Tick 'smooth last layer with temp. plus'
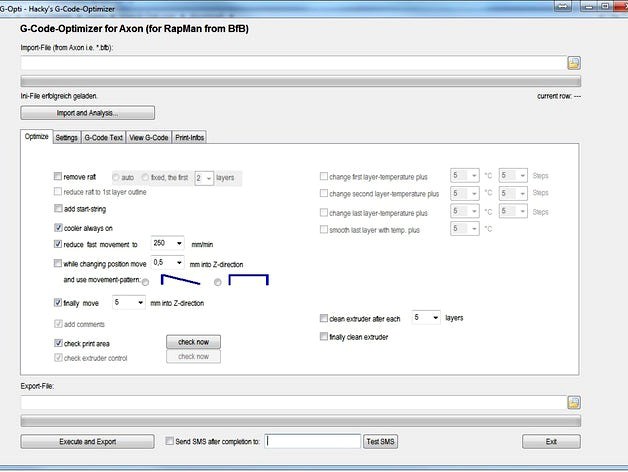This screenshot has width=628, height=472. [x=324, y=230]
